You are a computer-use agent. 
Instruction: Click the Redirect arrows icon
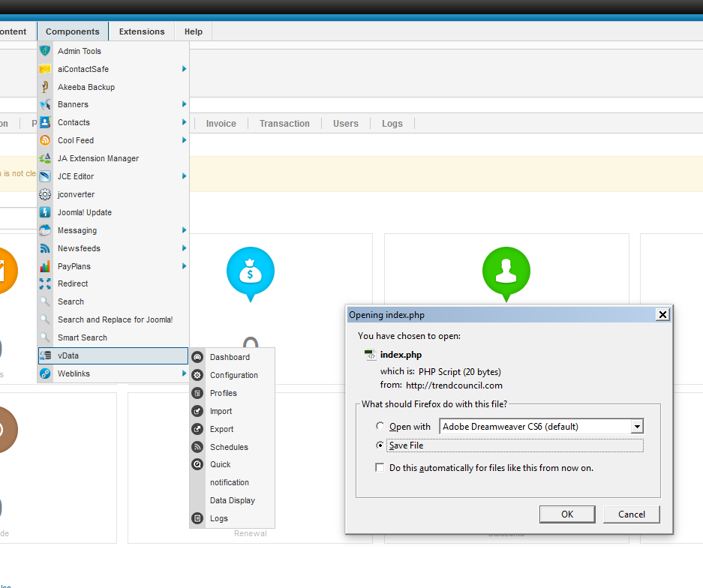point(45,283)
